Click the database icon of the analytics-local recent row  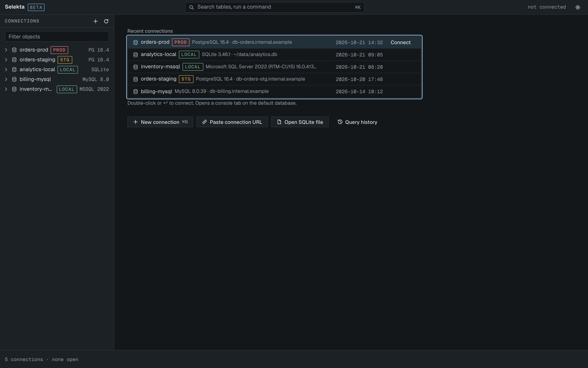136,55
